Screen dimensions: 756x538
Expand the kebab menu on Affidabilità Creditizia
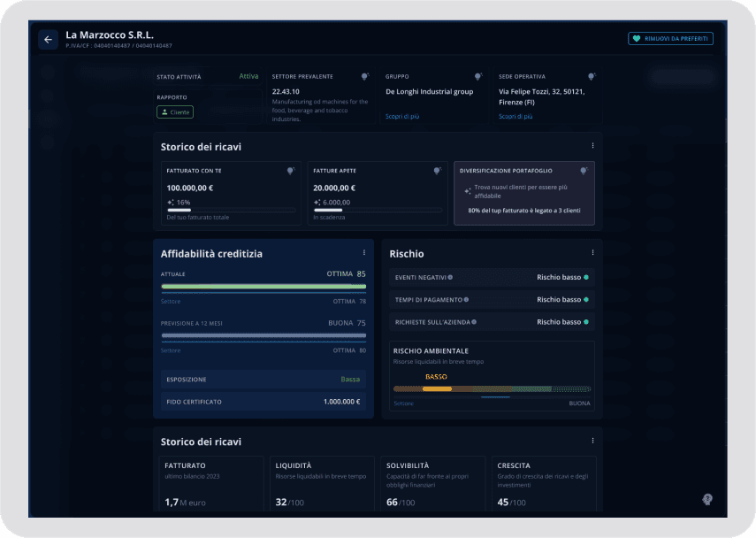pos(363,252)
